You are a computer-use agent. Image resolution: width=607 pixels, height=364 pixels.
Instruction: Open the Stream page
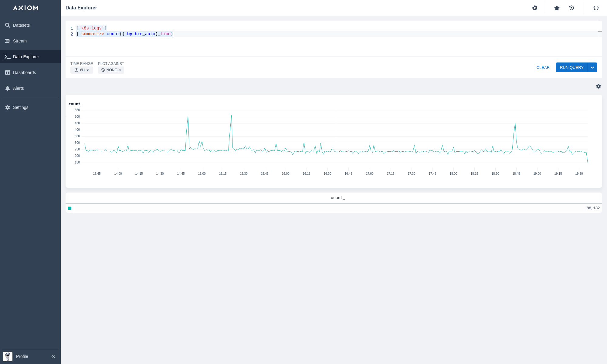[20, 41]
